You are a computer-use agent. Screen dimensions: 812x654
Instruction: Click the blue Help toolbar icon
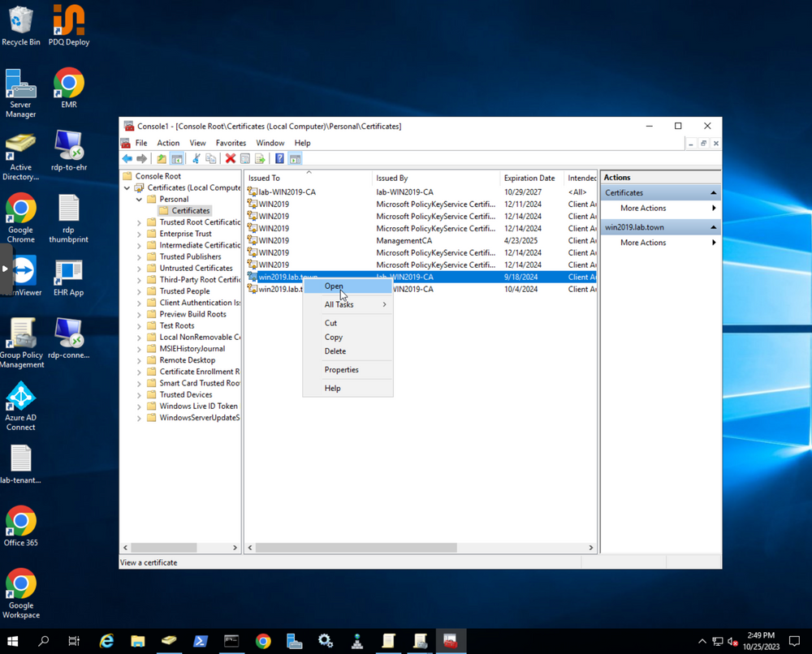(x=279, y=158)
